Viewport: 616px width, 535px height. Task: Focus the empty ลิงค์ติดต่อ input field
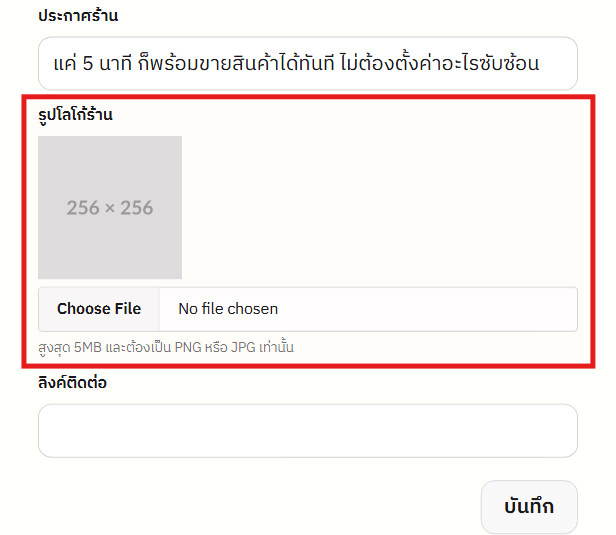[x=307, y=431]
